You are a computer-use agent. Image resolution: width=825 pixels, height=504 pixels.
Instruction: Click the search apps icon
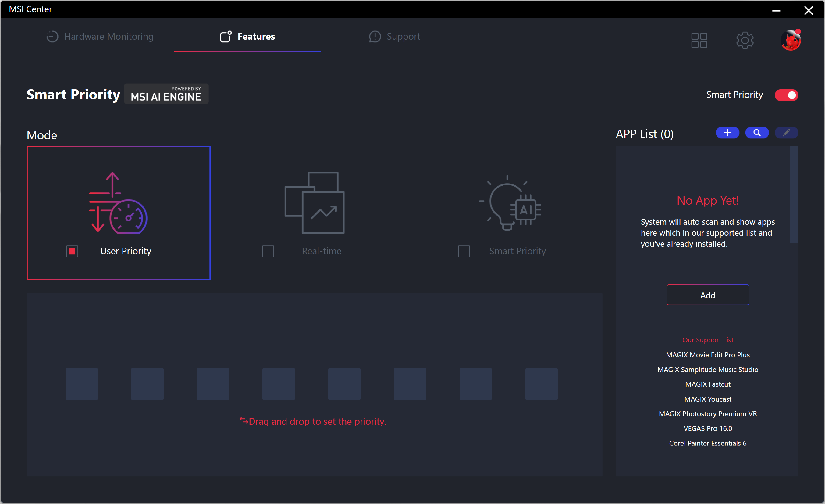pyautogui.click(x=757, y=133)
